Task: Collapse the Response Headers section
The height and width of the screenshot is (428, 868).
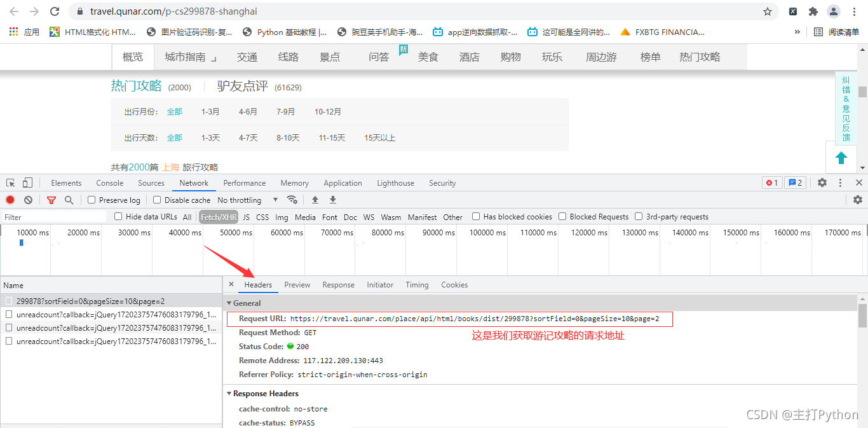Action: (x=229, y=394)
